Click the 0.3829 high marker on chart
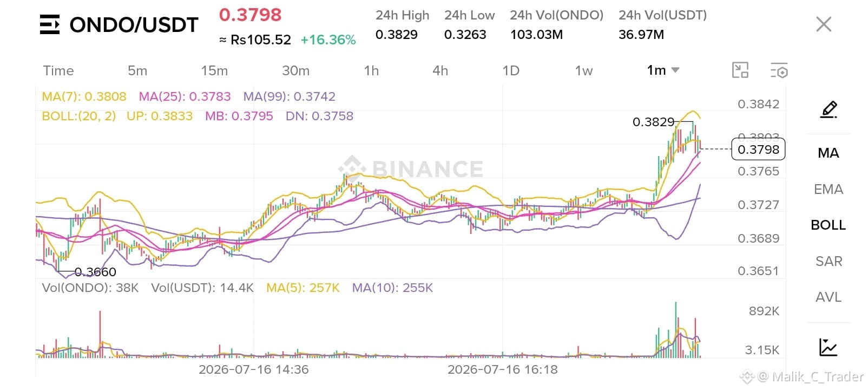The width and height of the screenshot is (868, 390). pyautogui.click(x=653, y=122)
